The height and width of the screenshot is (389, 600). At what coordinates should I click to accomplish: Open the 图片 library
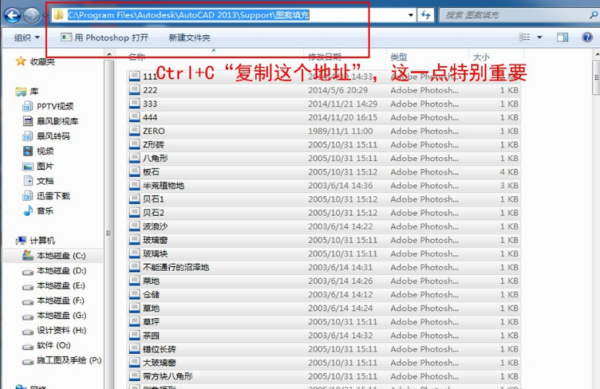[38, 166]
